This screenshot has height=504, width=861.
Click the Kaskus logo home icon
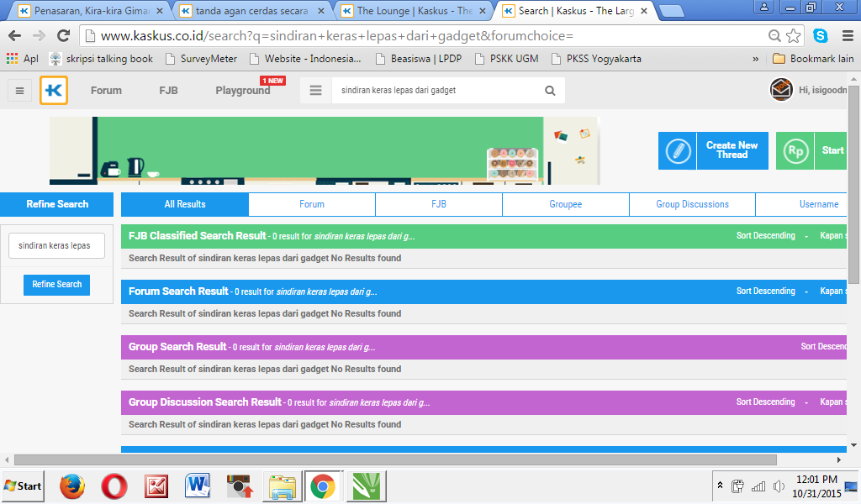[x=54, y=91]
